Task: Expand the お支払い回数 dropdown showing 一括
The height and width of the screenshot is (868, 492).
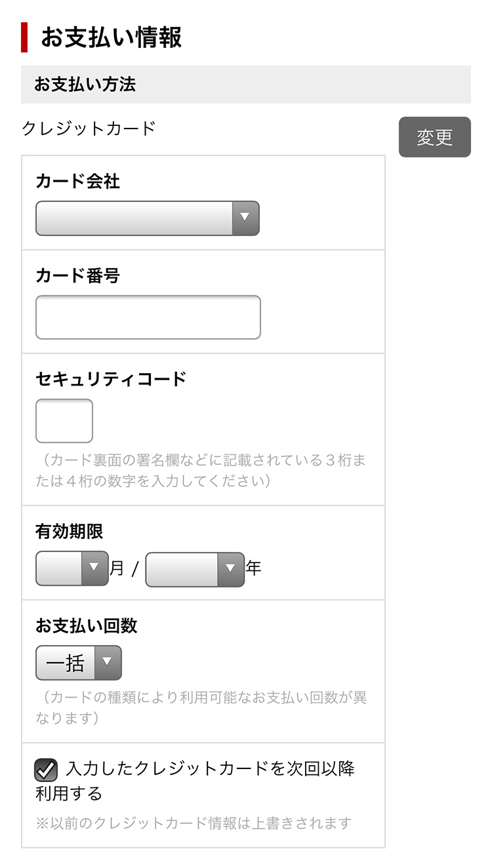Action: click(x=79, y=663)
